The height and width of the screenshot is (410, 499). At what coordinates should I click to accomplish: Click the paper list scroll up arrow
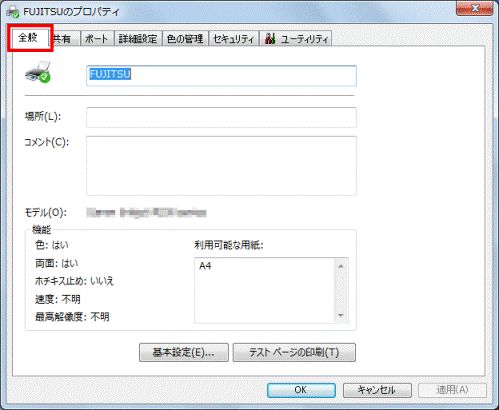point(341,266)
